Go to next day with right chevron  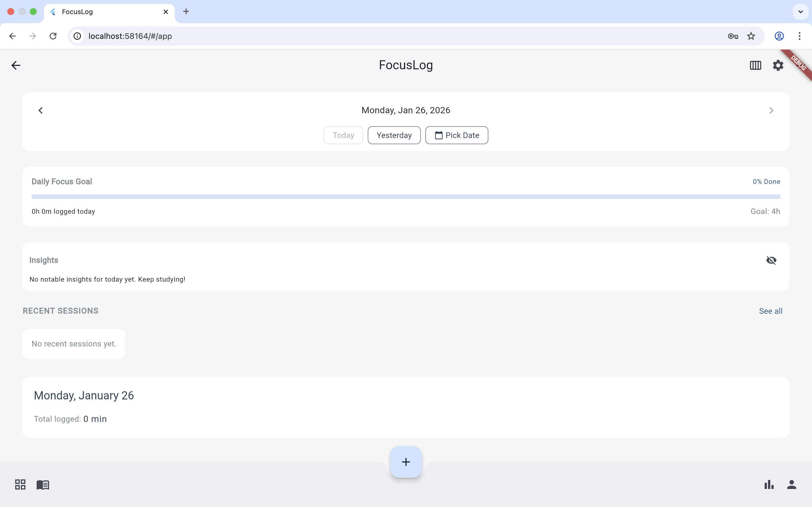coord(771,110)
